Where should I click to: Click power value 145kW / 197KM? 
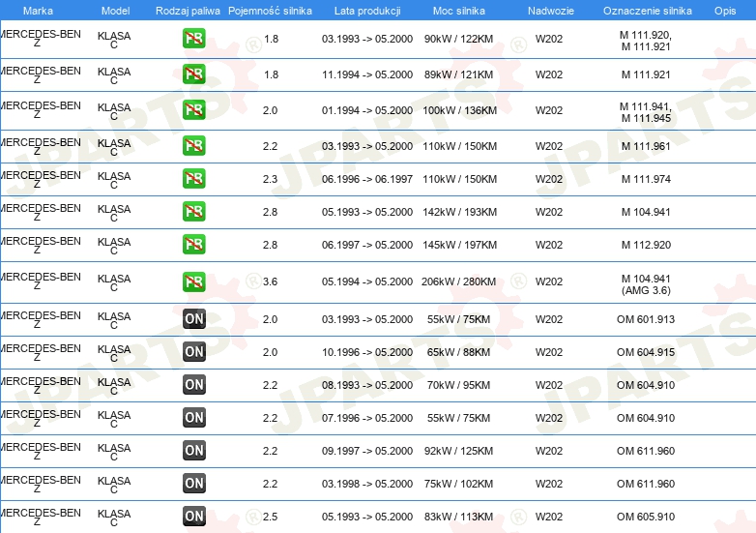459,245
